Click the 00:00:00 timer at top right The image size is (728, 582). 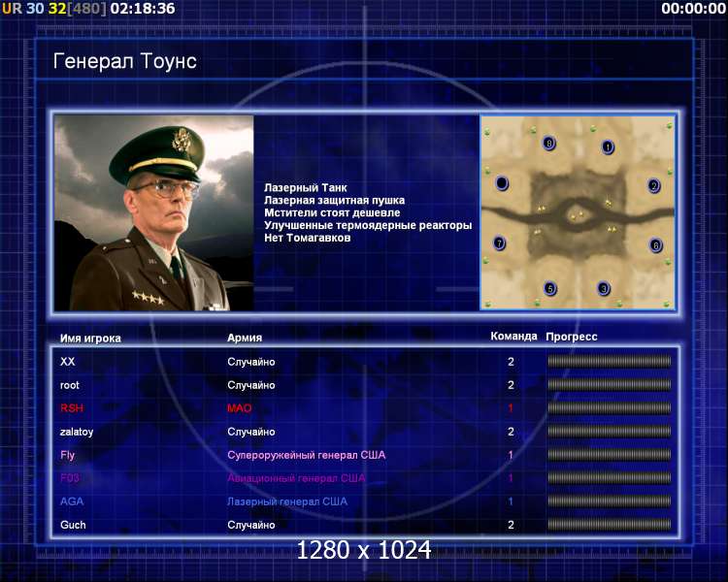694,9
